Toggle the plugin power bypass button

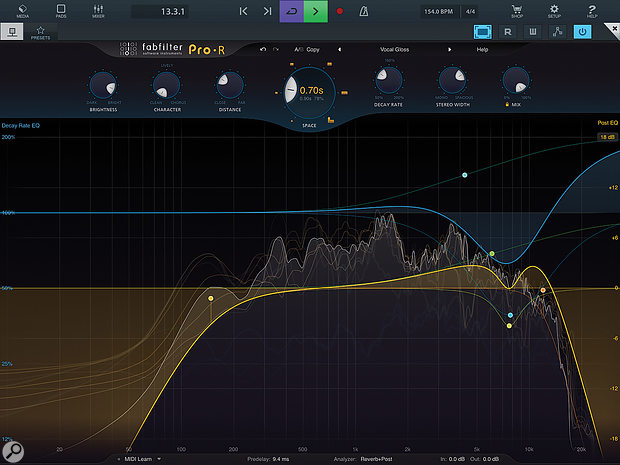coord(582,32)
